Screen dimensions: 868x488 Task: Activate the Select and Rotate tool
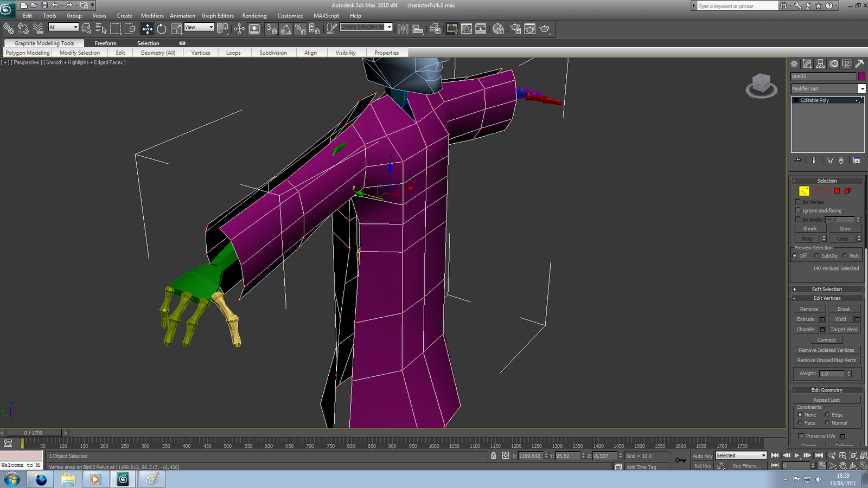tap(161, 29)
